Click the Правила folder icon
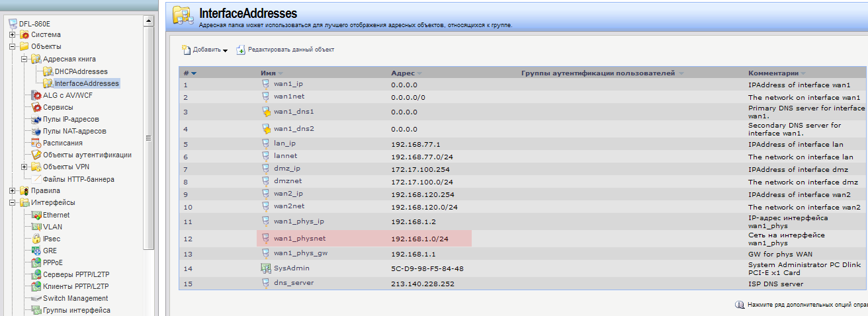The image size is (868, 316). tap(24, 190)
